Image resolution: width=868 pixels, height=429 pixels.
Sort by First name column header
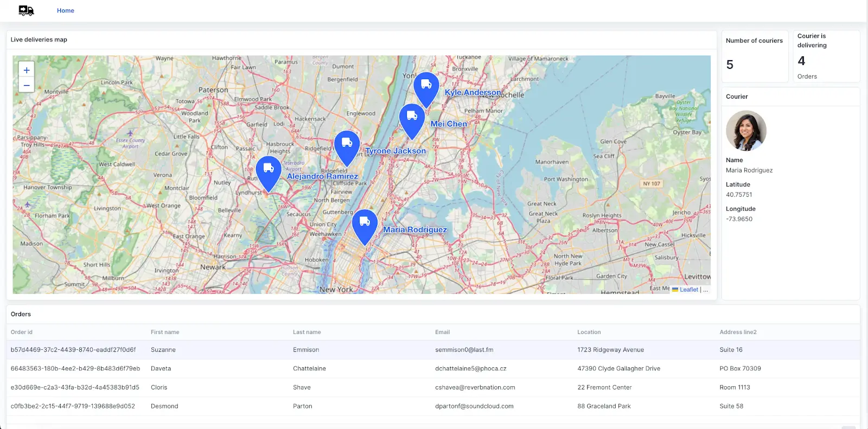point(165,332)
